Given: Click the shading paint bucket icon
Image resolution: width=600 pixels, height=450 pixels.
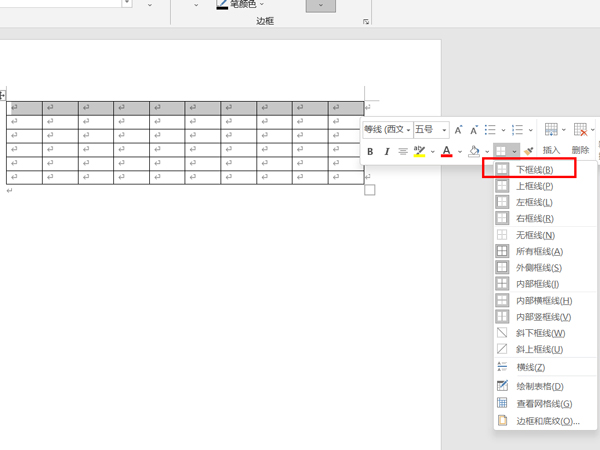Looking at the screenshot, I should click(x=474, y=152).
